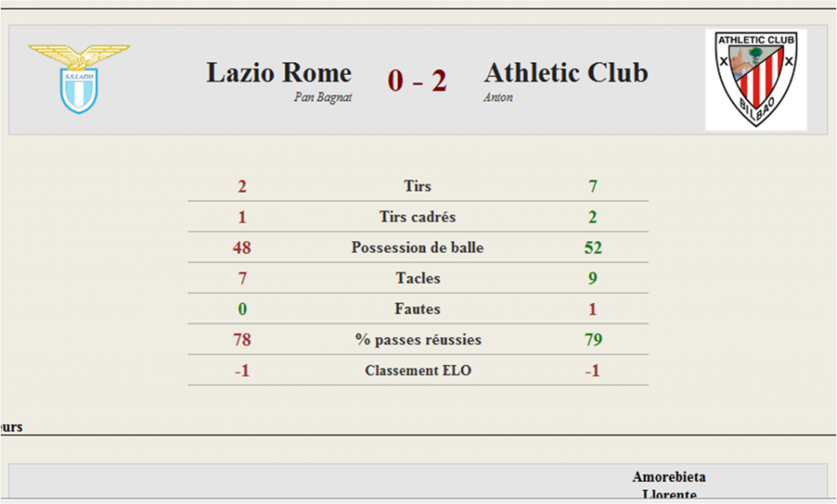
Task: Click the Fautes statistic label
Action: 418,309
